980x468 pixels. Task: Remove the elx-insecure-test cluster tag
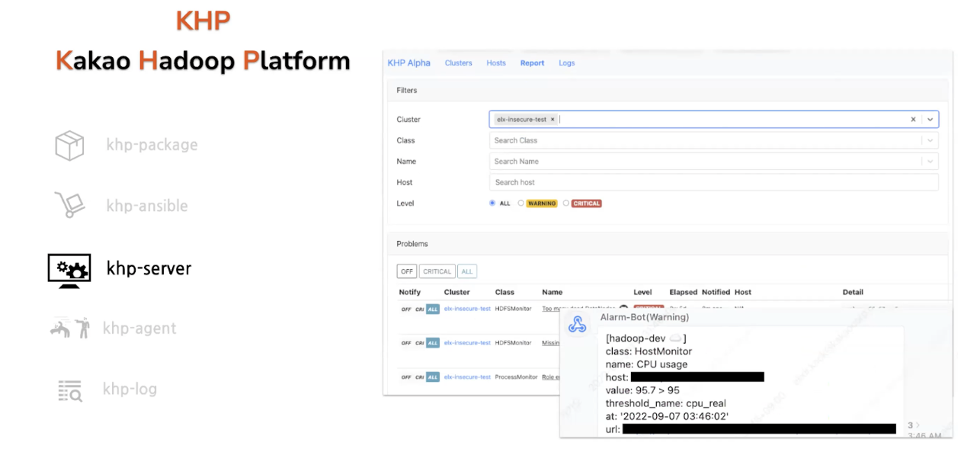tap(552, 120)
